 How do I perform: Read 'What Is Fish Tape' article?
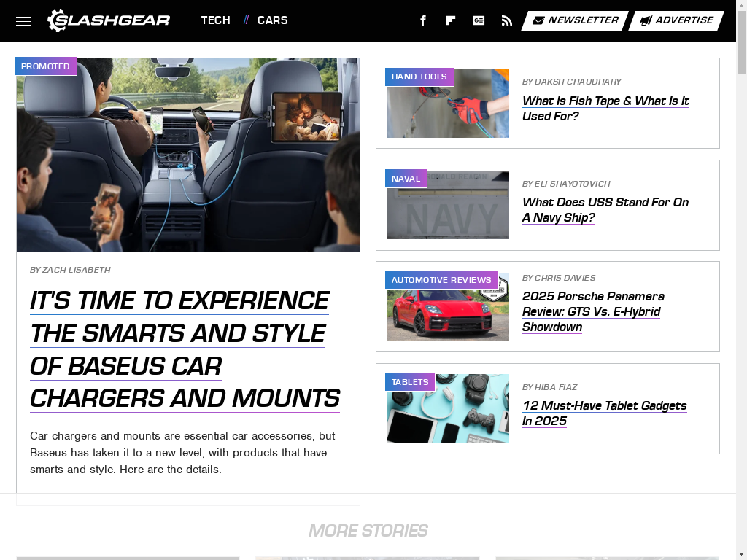tap(605, 109)
